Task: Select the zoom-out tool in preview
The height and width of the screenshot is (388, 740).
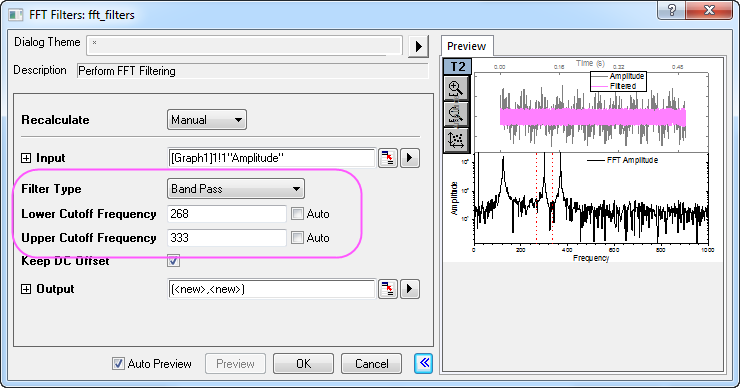Action: coord(456,114)
